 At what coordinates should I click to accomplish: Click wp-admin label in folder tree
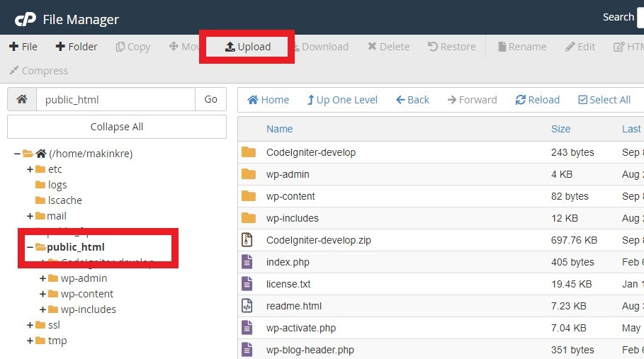pos(84,278)
